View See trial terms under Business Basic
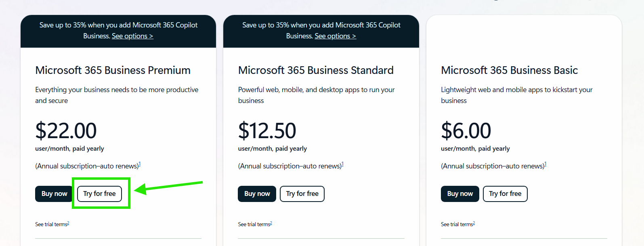The height and width of the screenshot is (246, 644). [457, 224]
